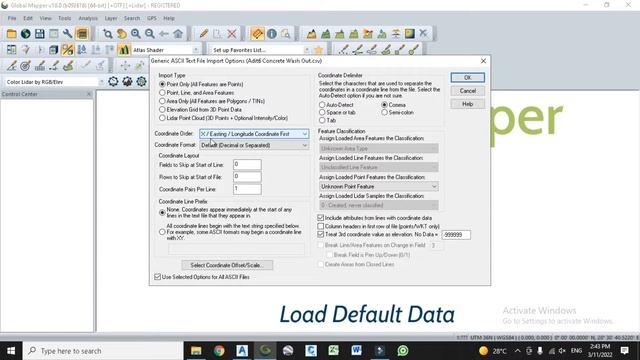
Task: Click the move feature crosshair arrows icon
Action: click(125, 65)
